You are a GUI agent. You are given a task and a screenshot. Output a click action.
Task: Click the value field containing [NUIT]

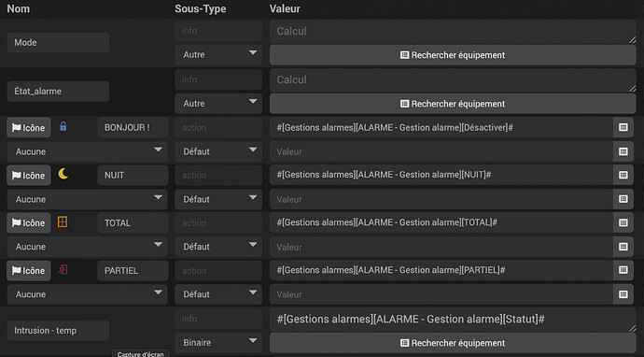coord(441,175)
